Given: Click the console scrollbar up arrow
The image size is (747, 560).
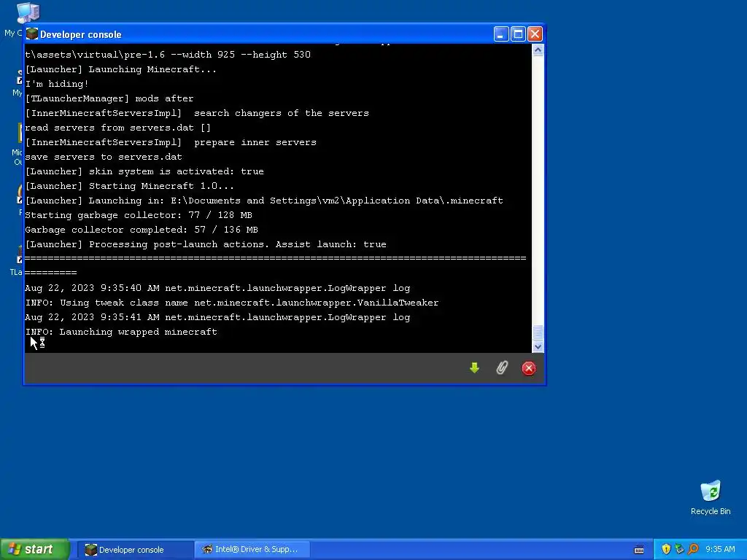Looking at the screenshot, I should tap(538, 50).
